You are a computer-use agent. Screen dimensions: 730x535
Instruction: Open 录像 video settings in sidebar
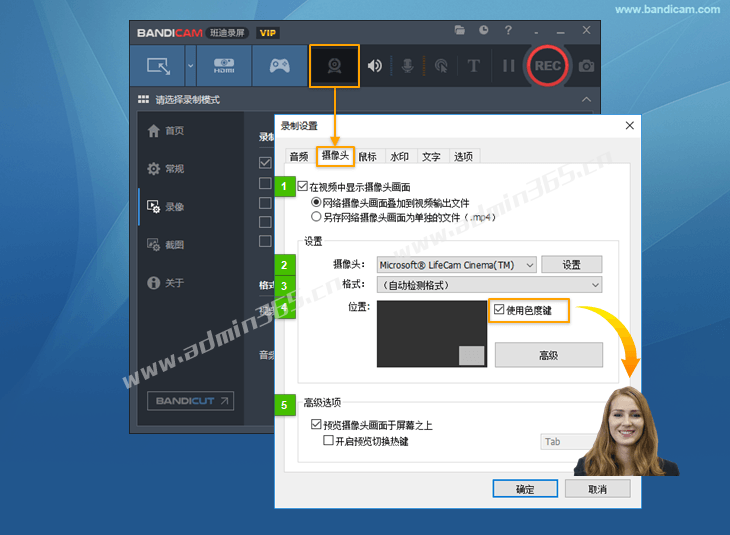[166, 206]
